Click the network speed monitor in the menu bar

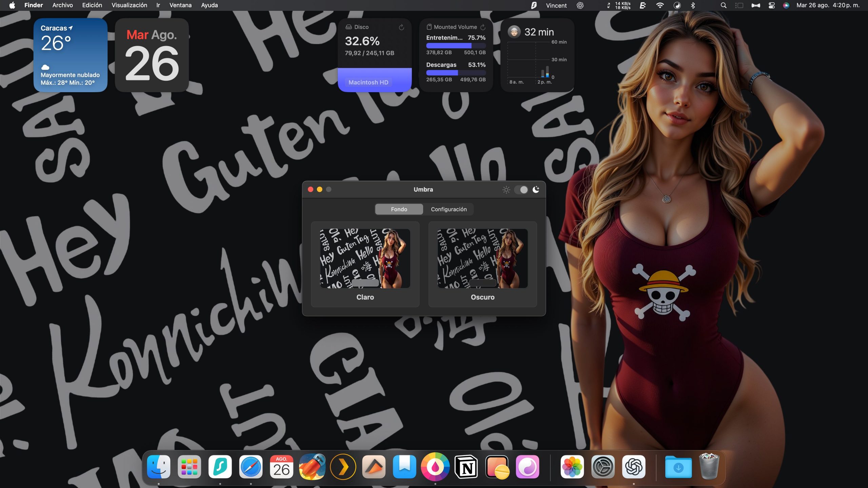point(619,5)
